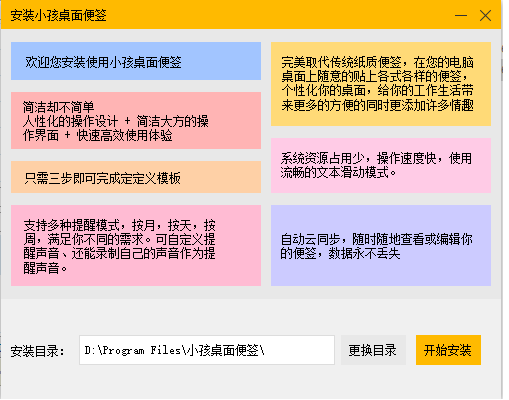Click the 安装目录 label
Viewport: 509px width, 400px height.
pos(37,351)
